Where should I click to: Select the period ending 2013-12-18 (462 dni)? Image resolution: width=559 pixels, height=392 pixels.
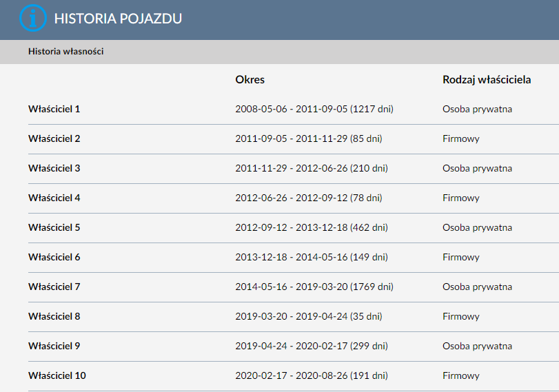312,227
